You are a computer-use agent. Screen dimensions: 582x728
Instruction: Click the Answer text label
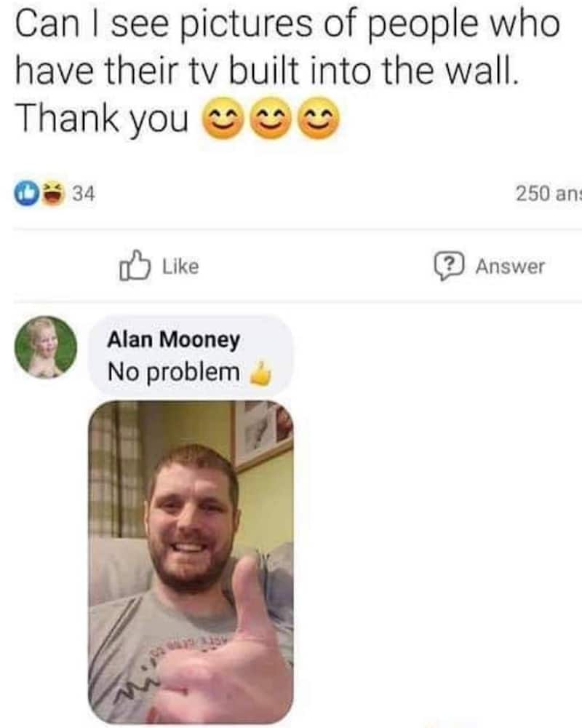[x=510, y=266]
